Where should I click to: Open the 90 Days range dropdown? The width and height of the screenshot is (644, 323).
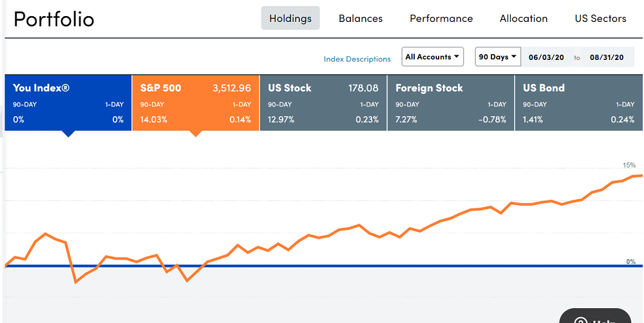pyautogui.click(x=498, y=57)
